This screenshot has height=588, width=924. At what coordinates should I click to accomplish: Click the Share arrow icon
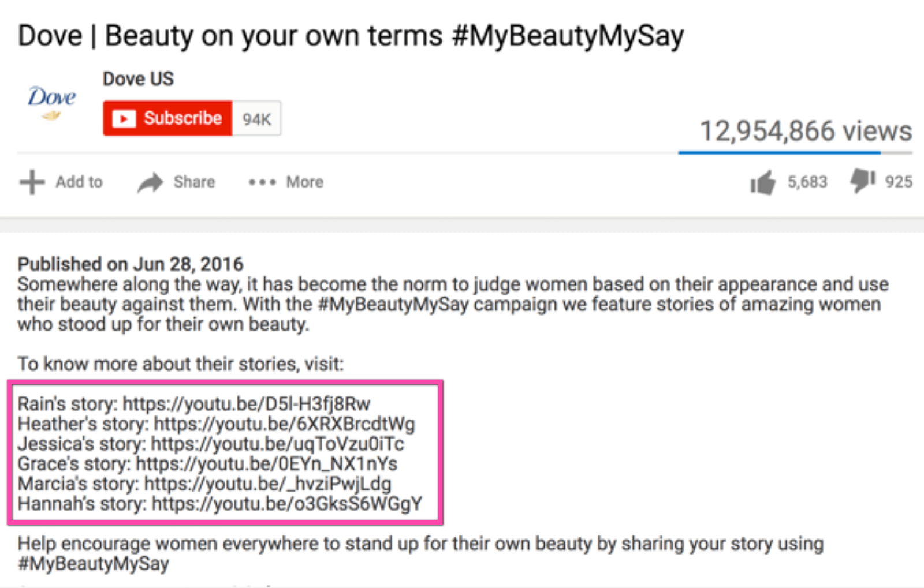click(150, 182)
